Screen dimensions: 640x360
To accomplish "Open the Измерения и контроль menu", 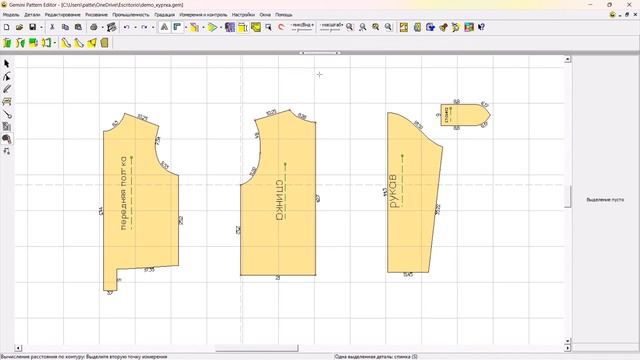I will (203, 15).
